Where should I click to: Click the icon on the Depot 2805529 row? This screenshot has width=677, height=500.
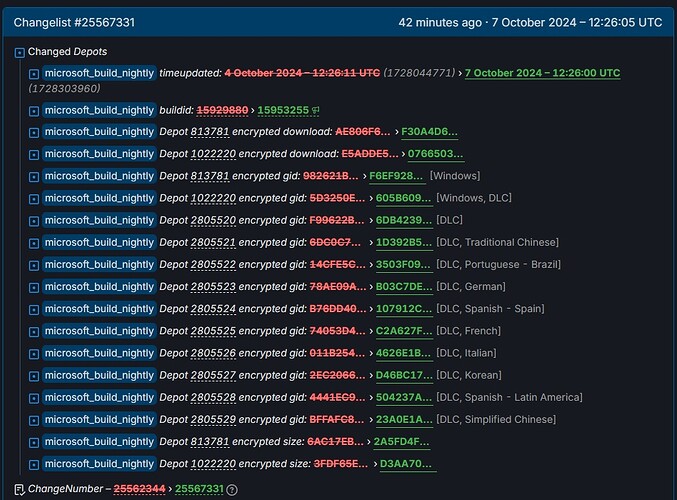(x=34, y=420)
